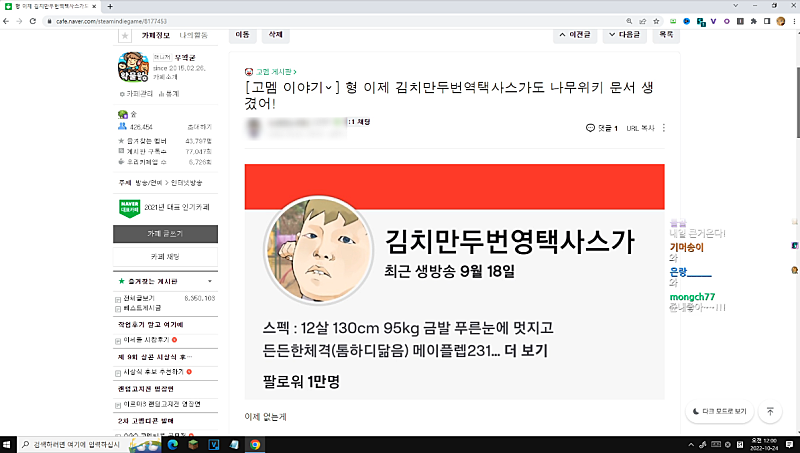Click the share page icon in address bar
The width and height of the screenshot is (800, 453).
pos(643,21)
